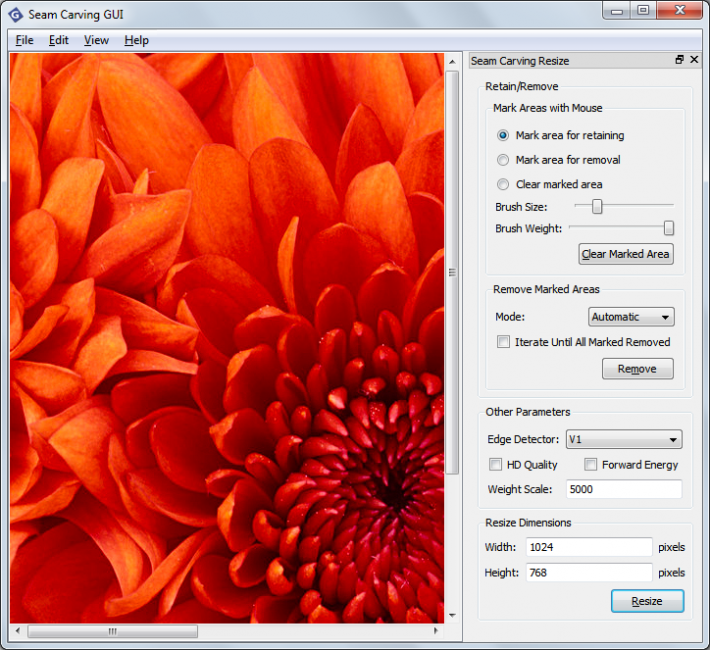Click the flower image canvas
710x650 pixels.
pyautogui.click(x=227, y=338)
